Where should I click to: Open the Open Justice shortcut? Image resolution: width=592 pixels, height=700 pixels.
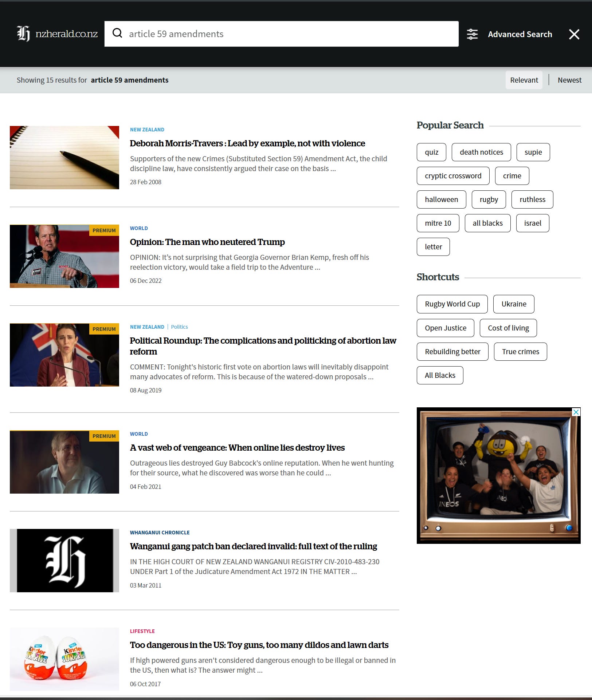445,328
